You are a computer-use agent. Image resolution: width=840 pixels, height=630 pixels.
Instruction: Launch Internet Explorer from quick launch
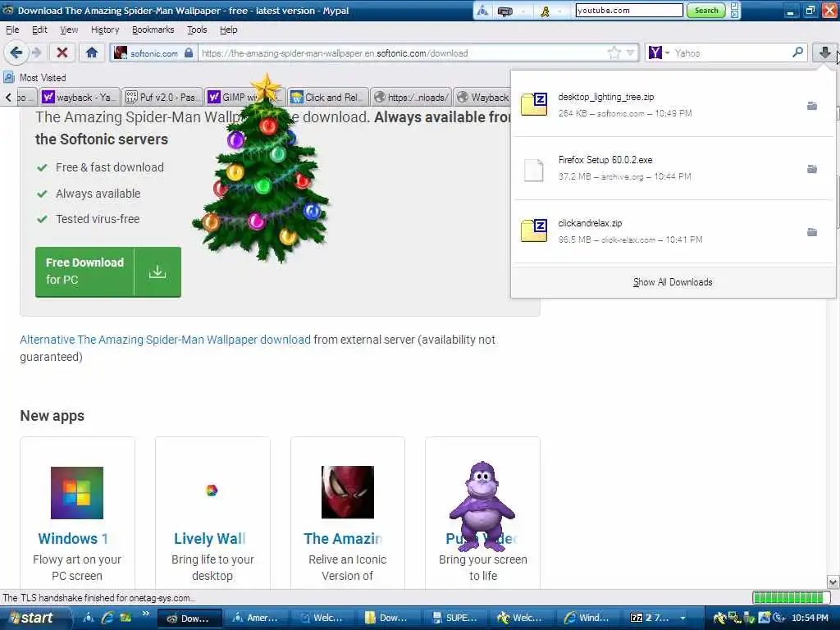point(107,618)
